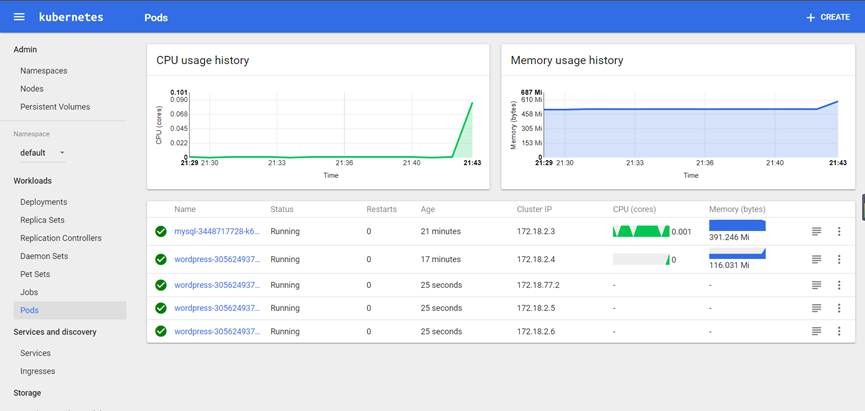Navigate to Services in sidebar
The image size is (865, 411).
(35, 353)
